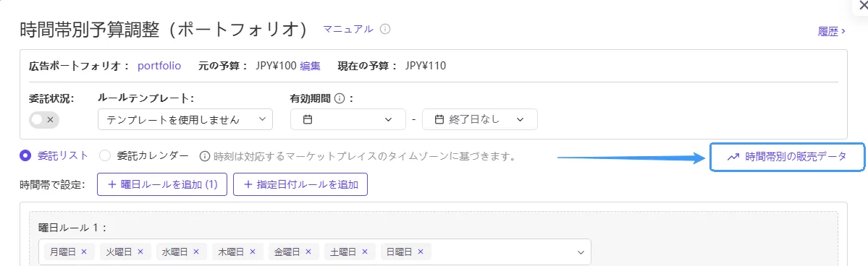Remove 土曜日 tag
The width and height of the screenshot is (868, 266).
365,252
